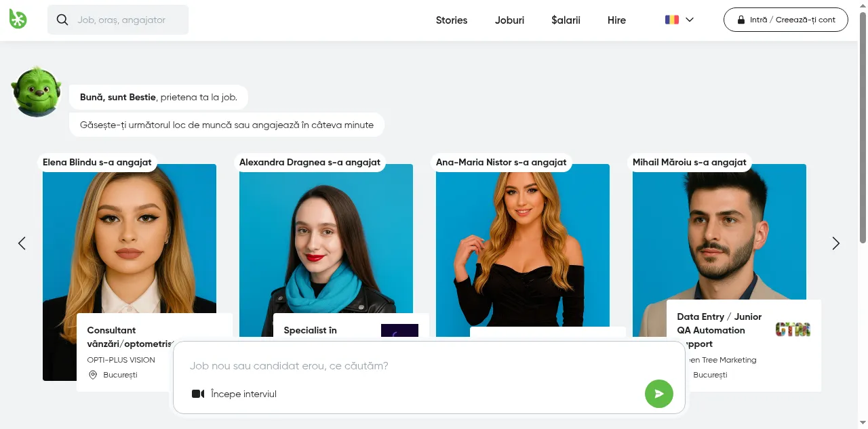This screenshot has width=868, height=429.
Task: Open the Stories menu item
Action: 452,20
